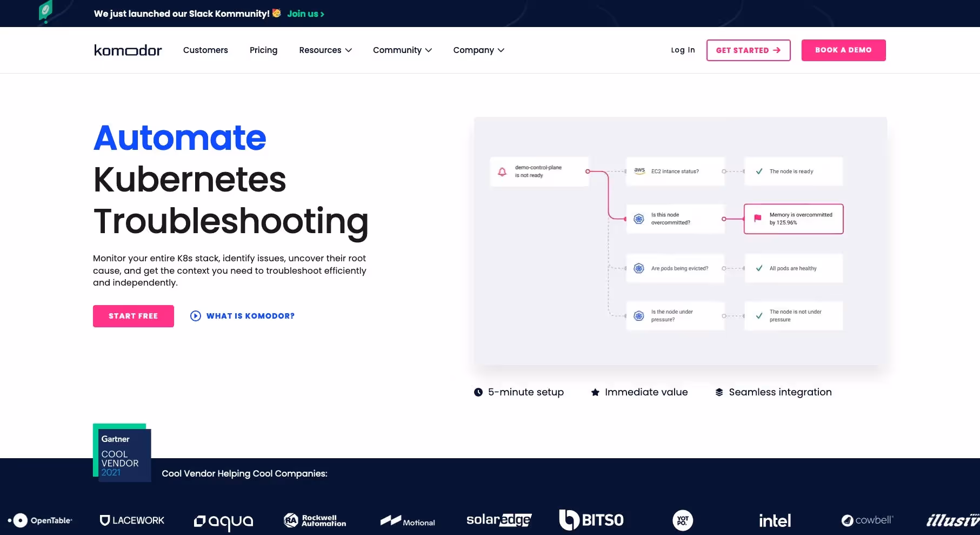
Task: Click the Komodor wordmark logo
Action: tap(128, 50)
